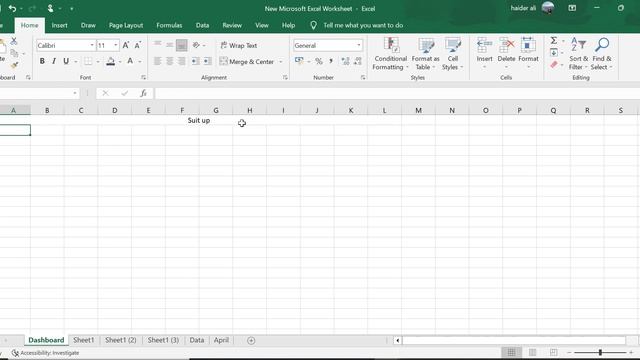Open the Borders button
This screenshot has width=640, height=360.
88,61
